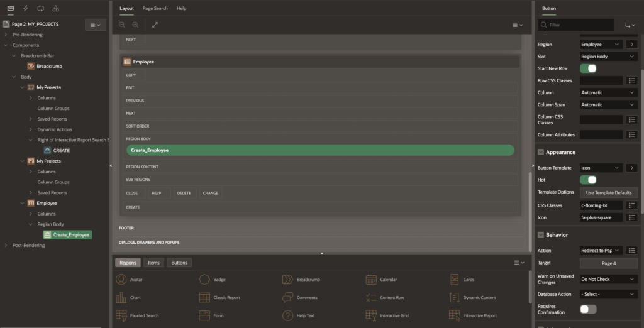Switch to the Items gallery tab
Image resolution: width=644 pixels, height=328 pixels.
153,263
